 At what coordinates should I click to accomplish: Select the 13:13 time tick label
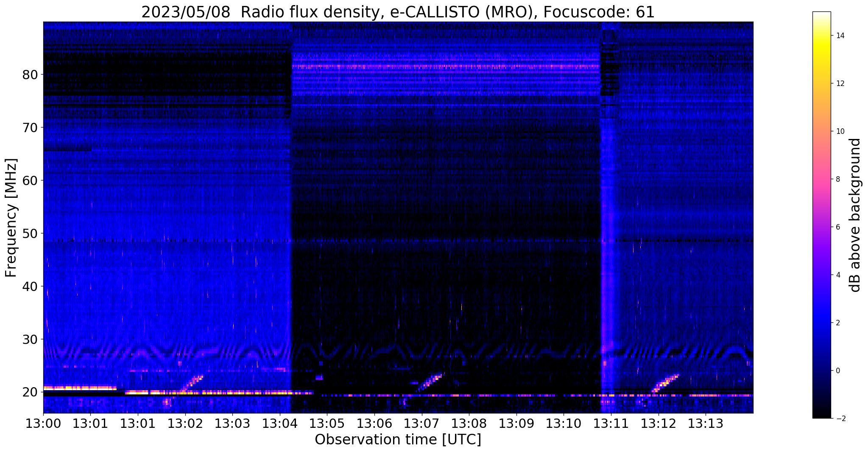point(706,423)
